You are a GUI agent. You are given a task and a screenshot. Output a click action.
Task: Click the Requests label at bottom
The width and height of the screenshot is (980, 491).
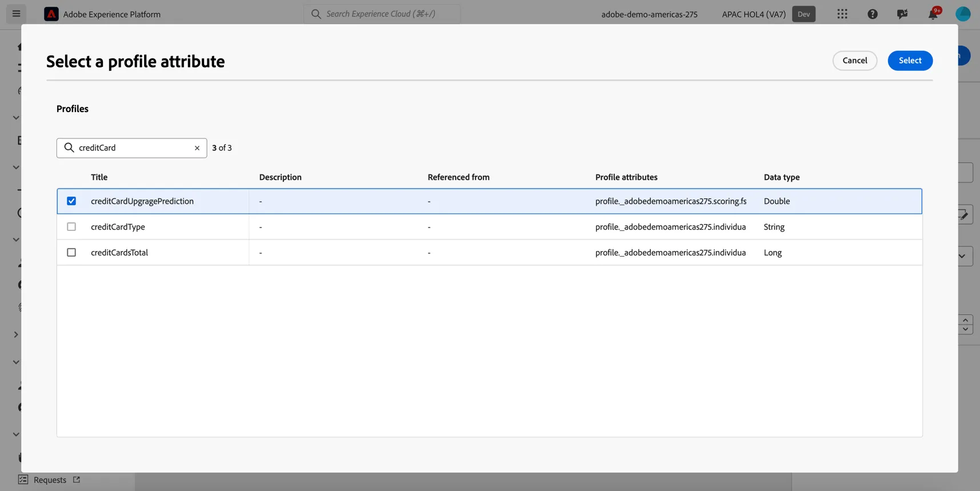[x=50, y=480]
